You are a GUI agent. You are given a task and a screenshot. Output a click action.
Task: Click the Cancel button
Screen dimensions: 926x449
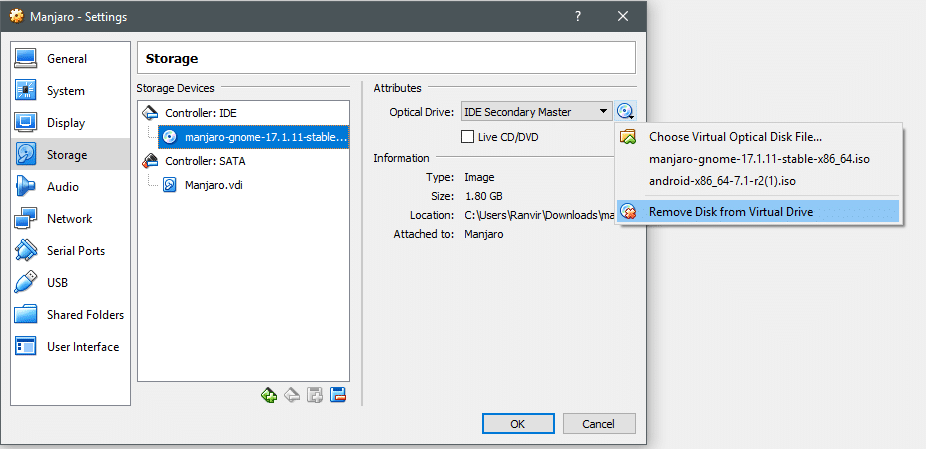pyautogui.click(x=599, y=424)
